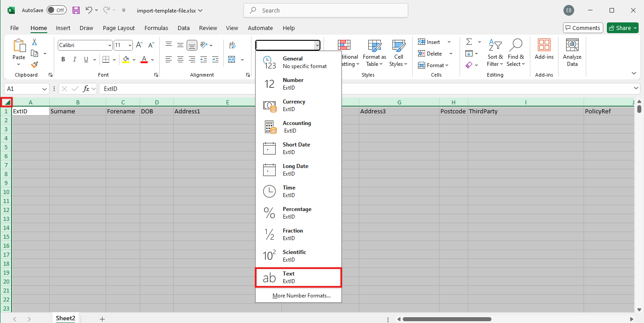Image resolution: width=644 pixels, height=323 pixels.
Task: Open the Format as Table gallery
Action: pos(375,53)
